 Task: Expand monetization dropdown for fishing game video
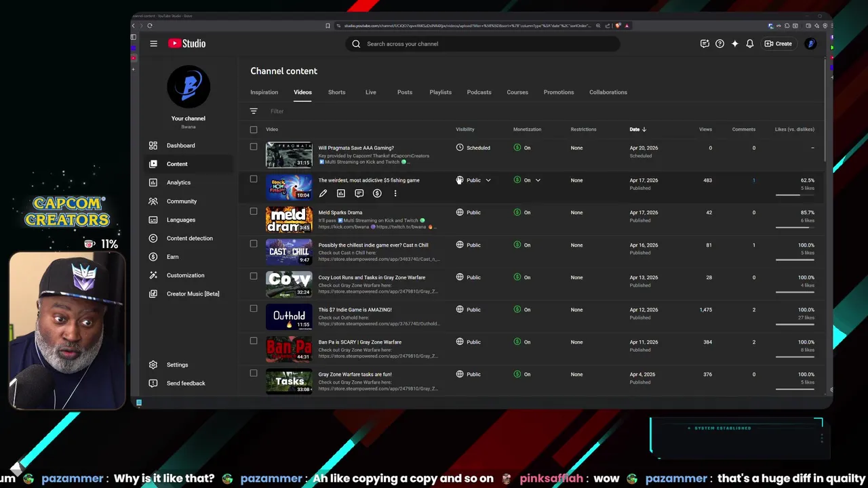tap(538, 180)
